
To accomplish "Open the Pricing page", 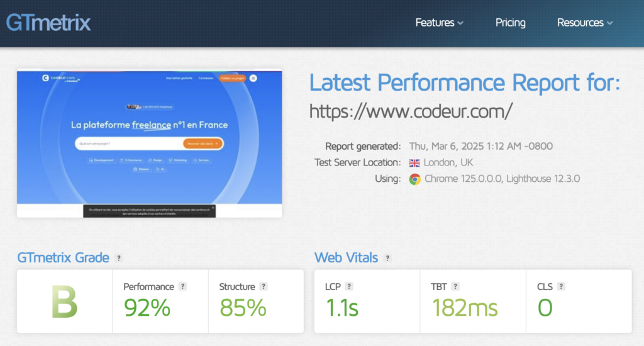I will 510,23.
